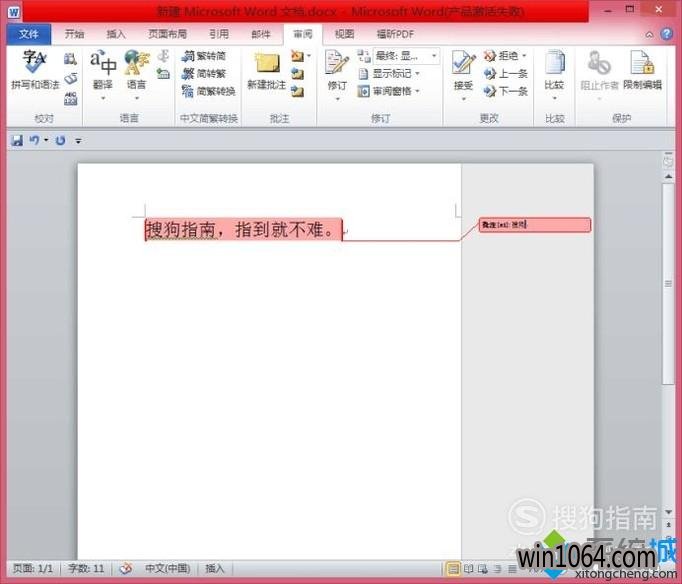Expand the 审阅窗格 dropdown arrow
The width and height of the screenshot is (682, 584).
pos(417,91)
